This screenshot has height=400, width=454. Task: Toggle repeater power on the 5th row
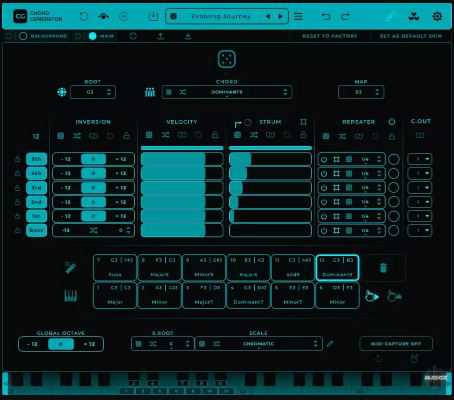pos(324,159)
